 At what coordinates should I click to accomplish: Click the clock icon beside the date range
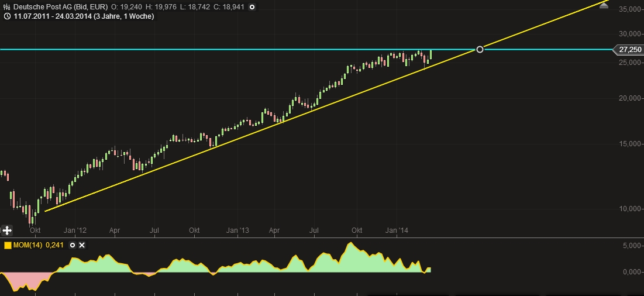(7, 16)
